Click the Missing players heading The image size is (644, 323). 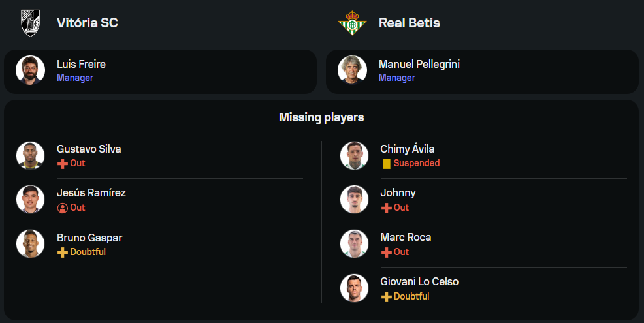[321, 117]
